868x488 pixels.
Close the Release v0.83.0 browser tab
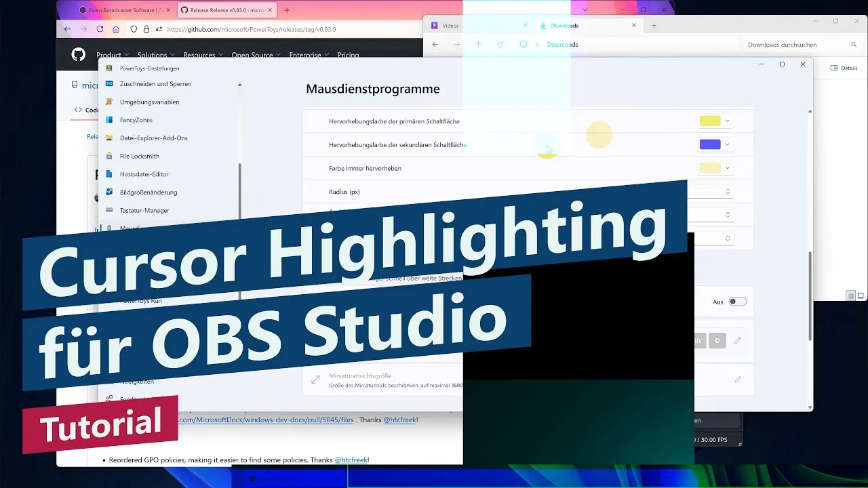pyautogui.click(x=271, y=10)
